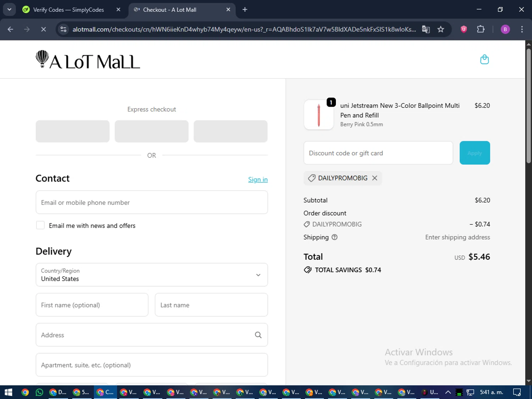Open the red shield extension icon
The width and height of the screenshot is (532, 399).
click(464, 29)
